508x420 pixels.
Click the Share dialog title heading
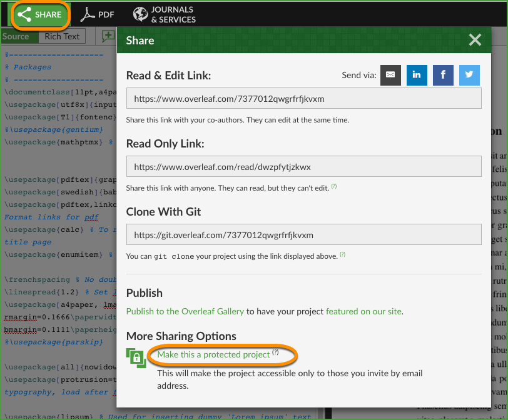(x=140, y=41)
